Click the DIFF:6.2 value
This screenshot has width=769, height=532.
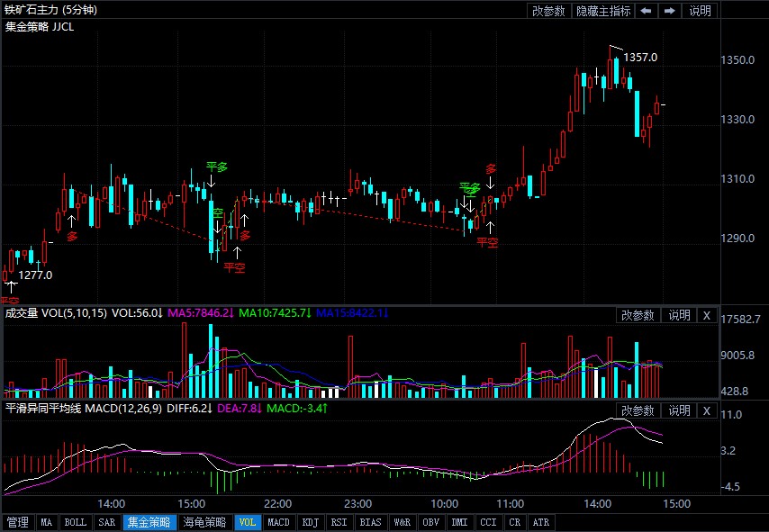point(189,408)
